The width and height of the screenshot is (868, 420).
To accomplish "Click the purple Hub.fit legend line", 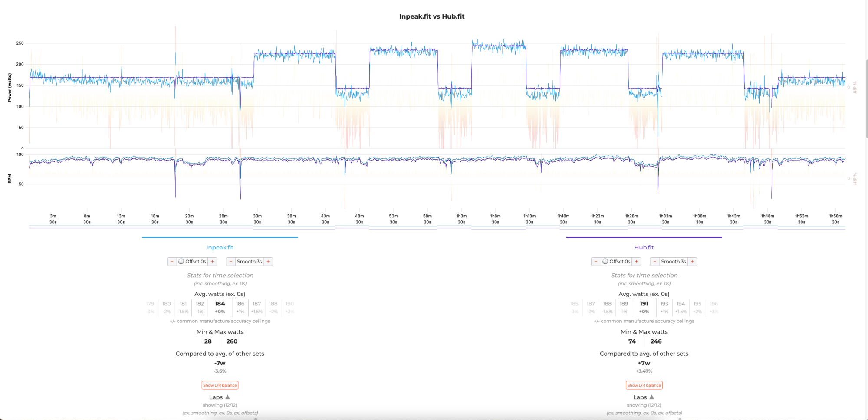I will [644, 237].
